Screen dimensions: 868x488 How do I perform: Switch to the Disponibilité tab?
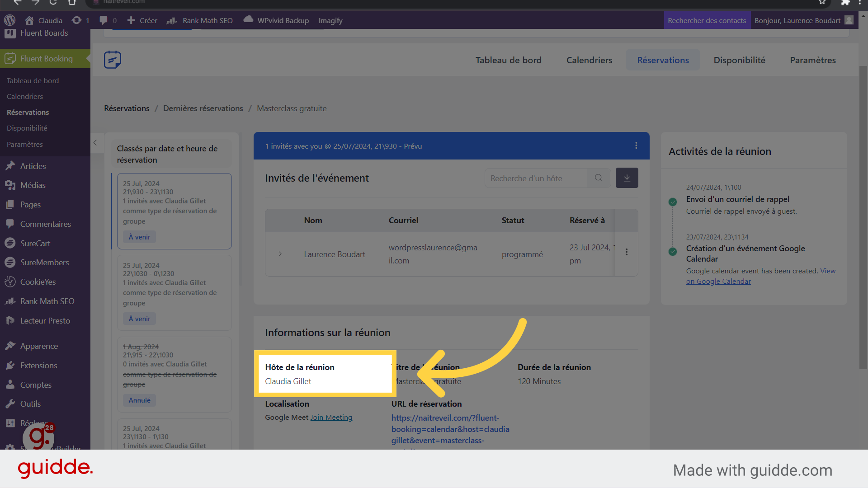coord(739,60)
